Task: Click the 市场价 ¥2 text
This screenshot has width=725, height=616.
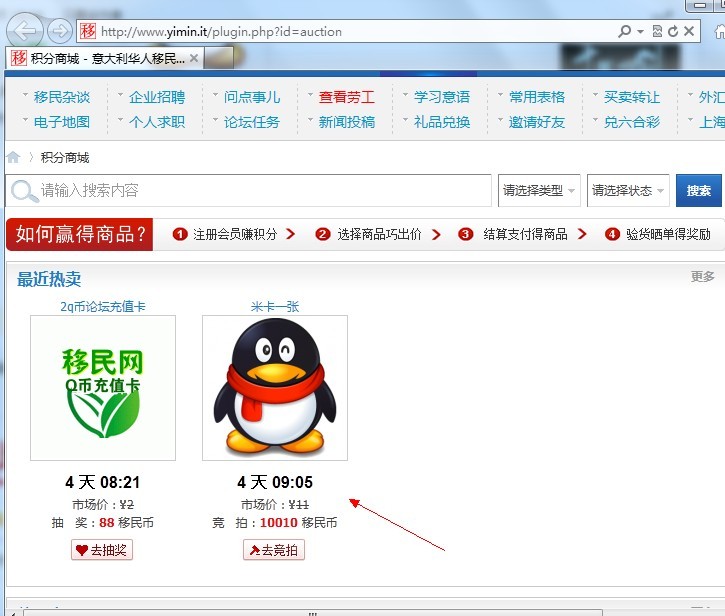Action: click(103, 505)
